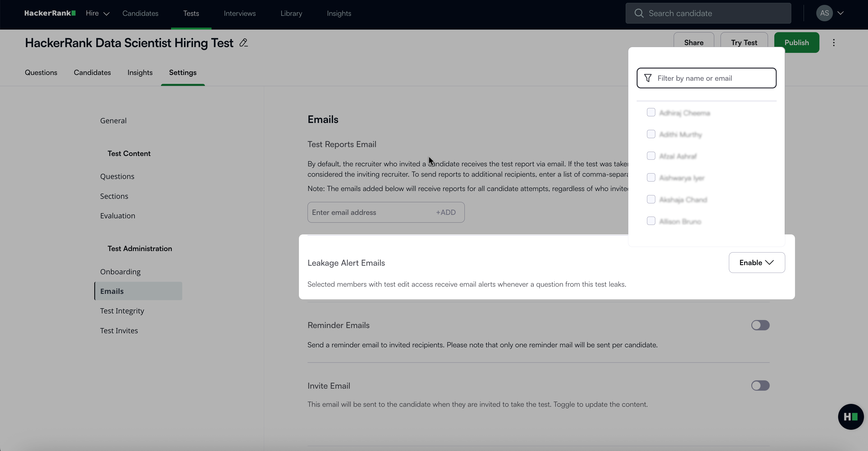Open the HackerRank help chat bubble

click(x=850, y=417)
